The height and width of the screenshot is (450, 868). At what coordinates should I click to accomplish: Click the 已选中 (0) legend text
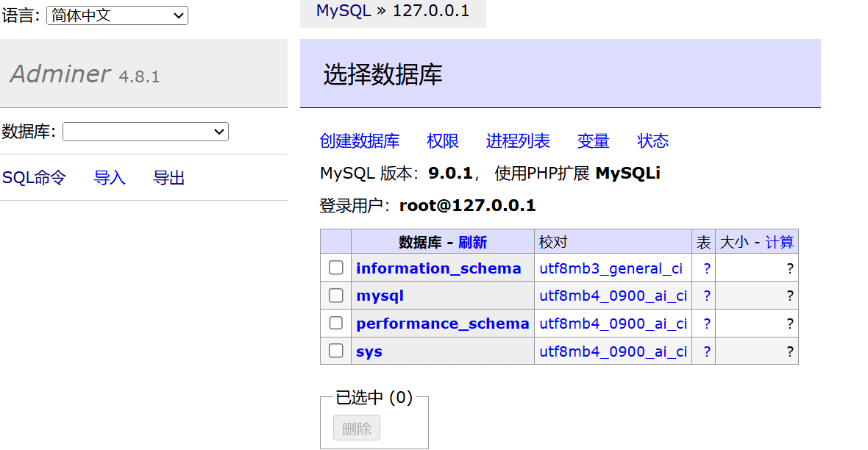coord(374,397)
